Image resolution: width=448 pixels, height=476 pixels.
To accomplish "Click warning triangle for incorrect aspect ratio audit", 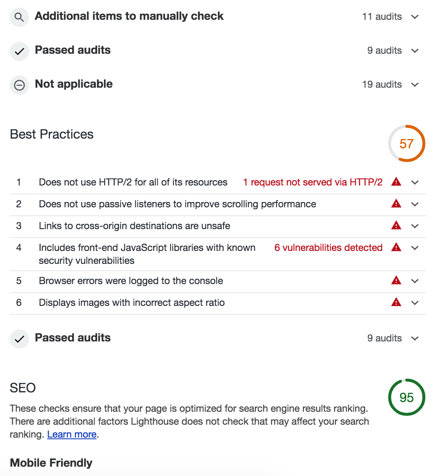I will 396,302.
